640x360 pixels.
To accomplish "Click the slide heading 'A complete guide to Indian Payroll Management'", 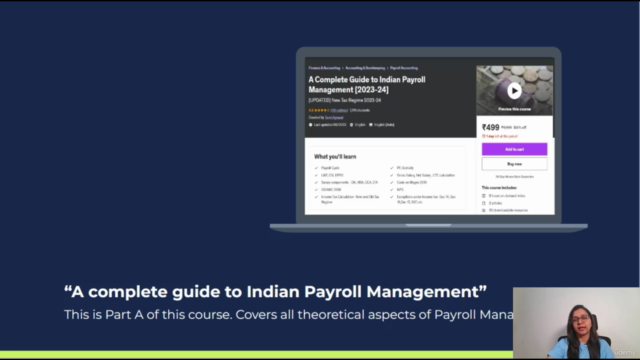I will (276, 292).
